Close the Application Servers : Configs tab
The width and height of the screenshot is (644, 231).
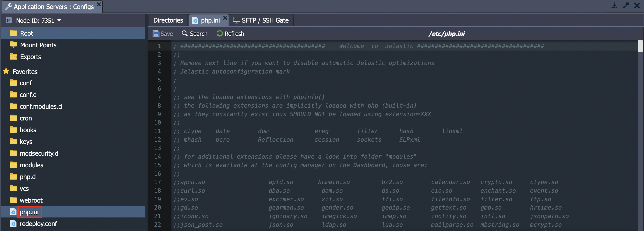click(99, 4)
